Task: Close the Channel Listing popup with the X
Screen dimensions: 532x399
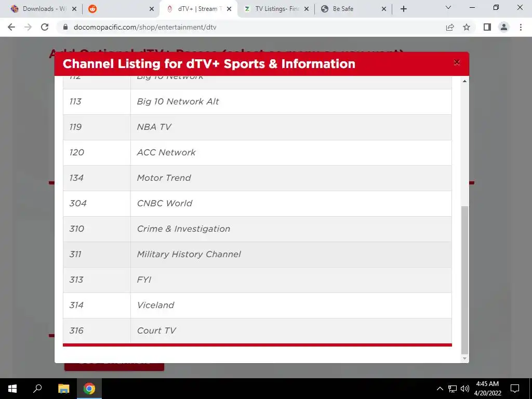Action: (x=457, y=62)
